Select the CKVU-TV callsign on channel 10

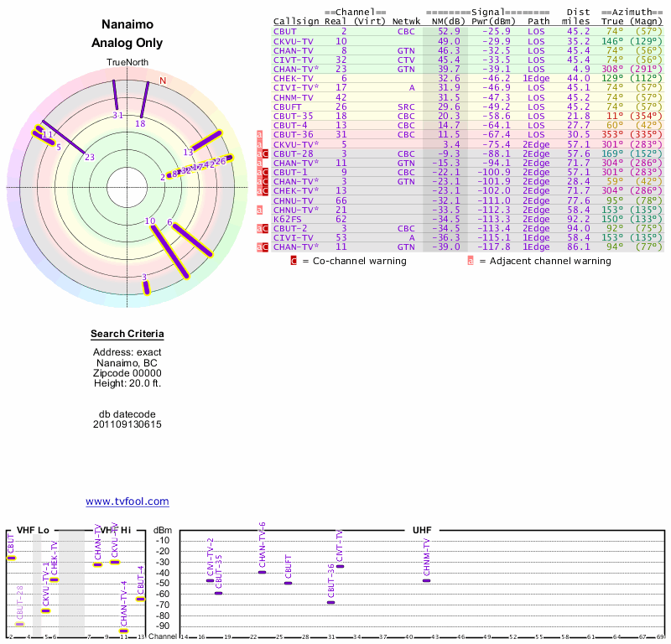coord(294,41)
